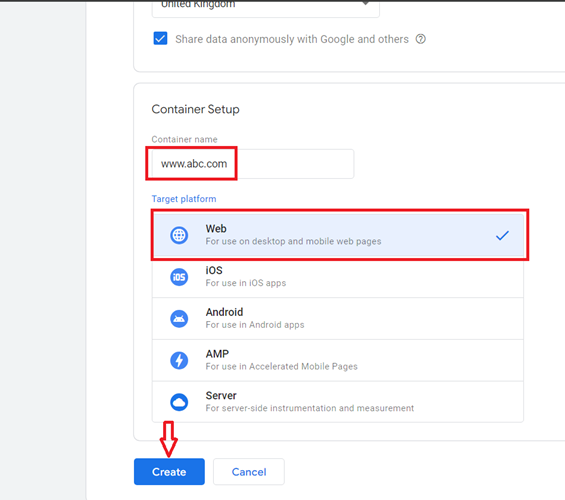The image size is (565, 500).
Task: Click the Cancel button
Action: pyautogui.click(x=249, y=472)
